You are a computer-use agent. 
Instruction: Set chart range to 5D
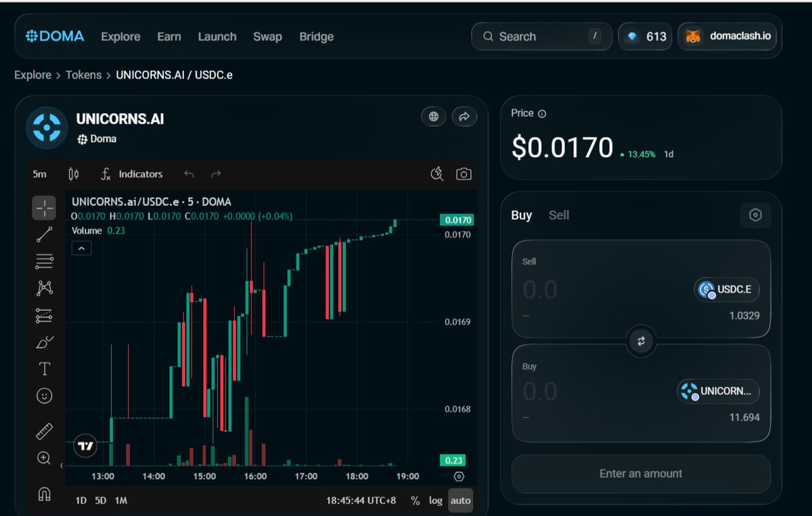click(101, 500)
